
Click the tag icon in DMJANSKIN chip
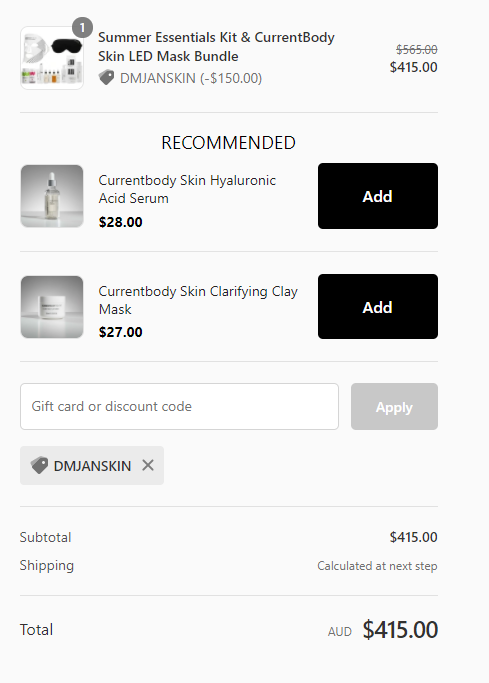39,465
